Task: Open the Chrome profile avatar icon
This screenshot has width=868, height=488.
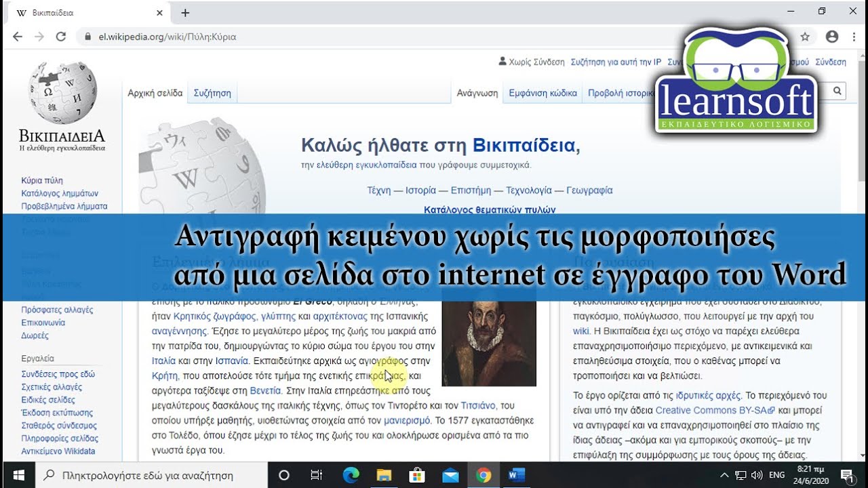Action: pos(832,37)
